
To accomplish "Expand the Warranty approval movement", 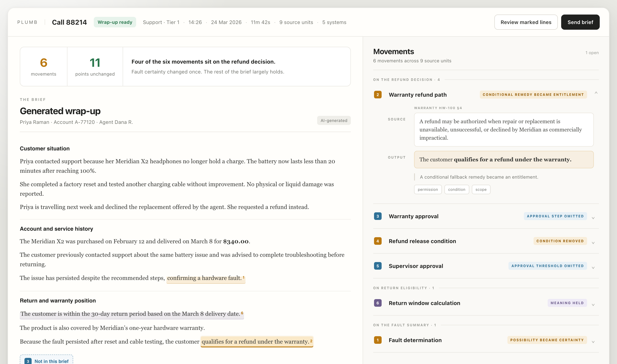I will pyautogui.click(x=593, y=218).
